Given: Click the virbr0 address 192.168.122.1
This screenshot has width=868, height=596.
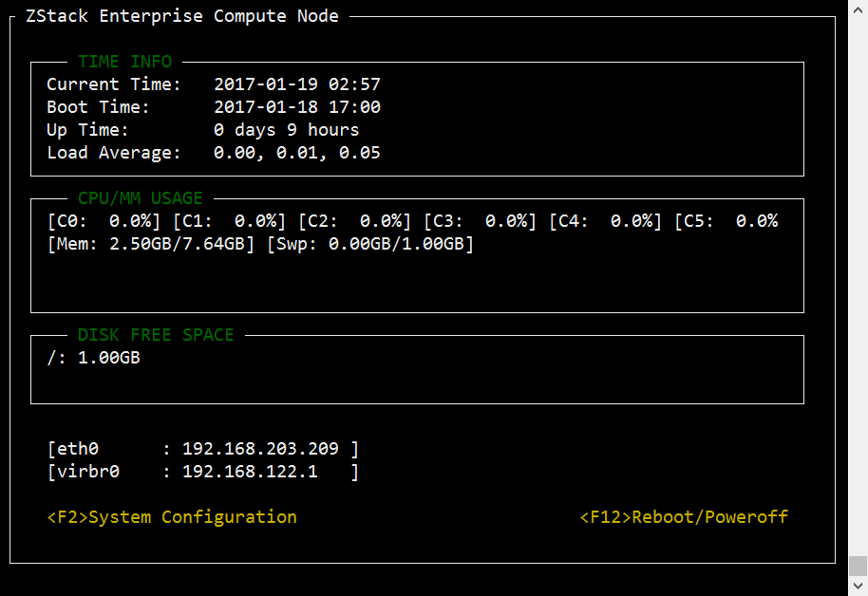Looking at the screenshot, I should (250, 472).
